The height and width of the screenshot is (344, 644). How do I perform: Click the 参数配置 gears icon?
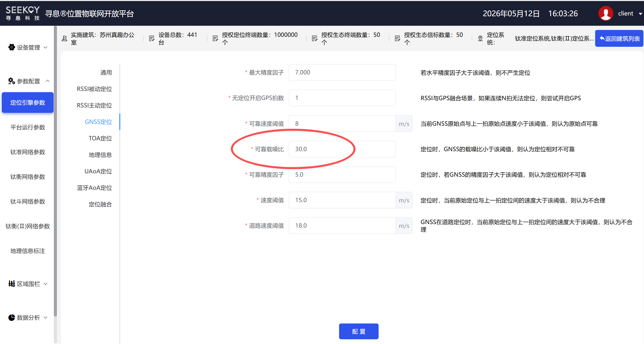[x=12, y=81]
